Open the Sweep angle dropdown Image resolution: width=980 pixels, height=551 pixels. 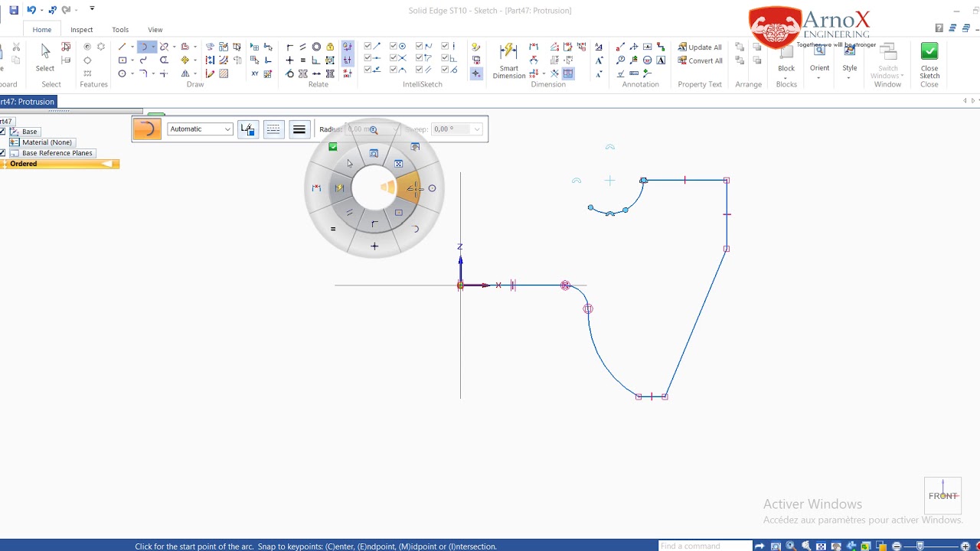click(477, 129)
